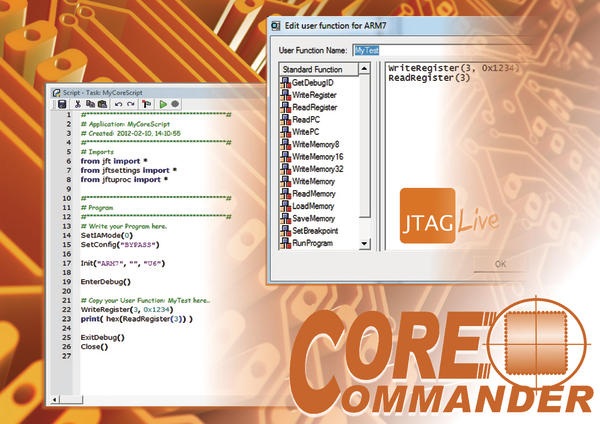Place cursor on SetConfig("BYPASS") line
This screenshot has width=600, height=424.
coord(120,245)
